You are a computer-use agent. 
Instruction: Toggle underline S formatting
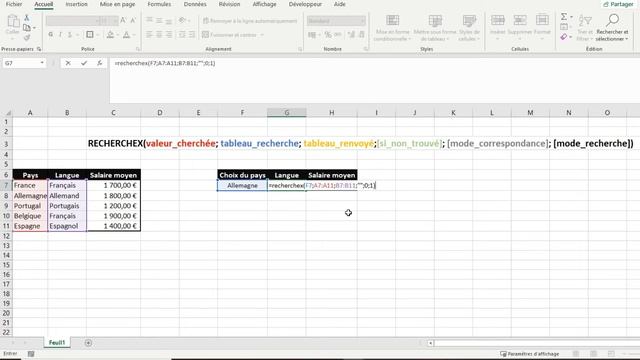click(x=70, y=35)
